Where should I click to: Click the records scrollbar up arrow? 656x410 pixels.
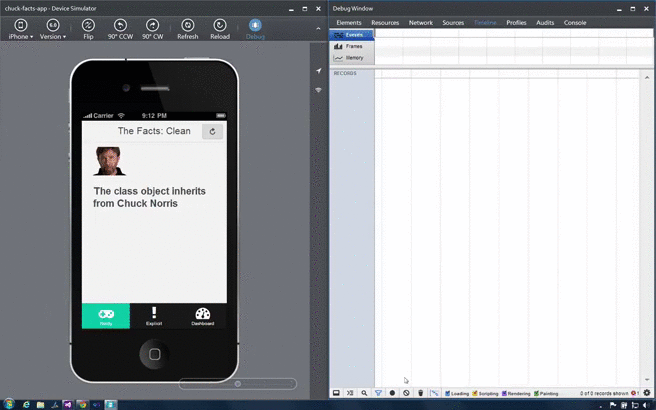[x=647, y=77]
